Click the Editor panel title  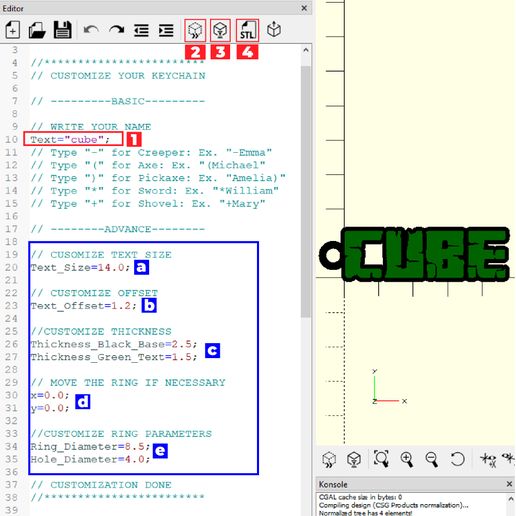(x=13, y=8)
